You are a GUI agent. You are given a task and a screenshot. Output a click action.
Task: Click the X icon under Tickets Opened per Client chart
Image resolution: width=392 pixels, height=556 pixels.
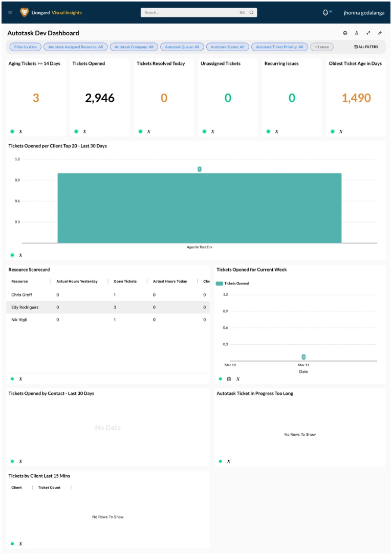(x=20, y=255)
